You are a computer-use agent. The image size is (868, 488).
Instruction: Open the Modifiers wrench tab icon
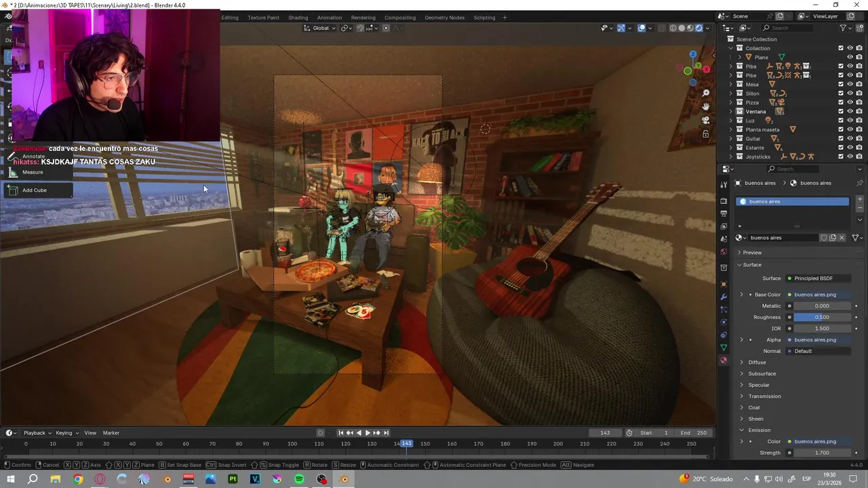[x=724, y=297]
